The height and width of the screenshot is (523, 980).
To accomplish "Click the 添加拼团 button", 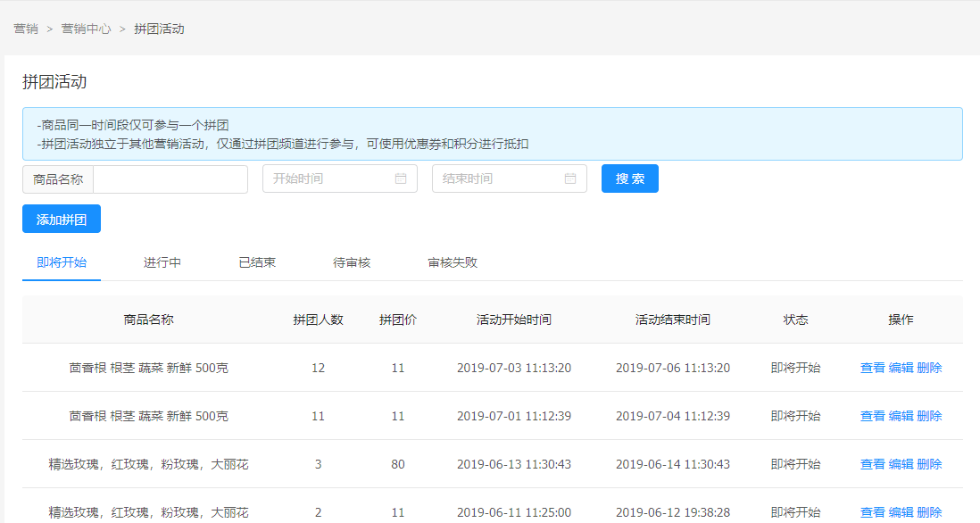I will click(62, 219).
